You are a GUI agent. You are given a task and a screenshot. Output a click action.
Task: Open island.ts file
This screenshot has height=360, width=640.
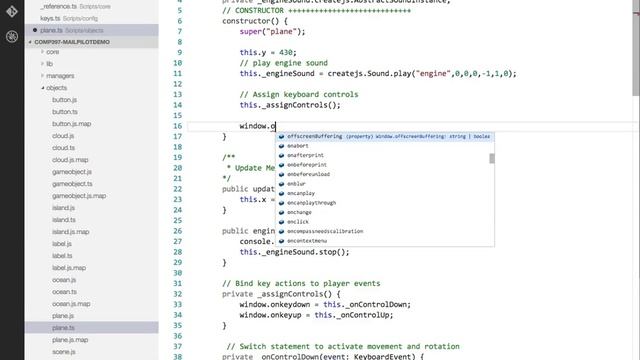(x=64, y=220)
